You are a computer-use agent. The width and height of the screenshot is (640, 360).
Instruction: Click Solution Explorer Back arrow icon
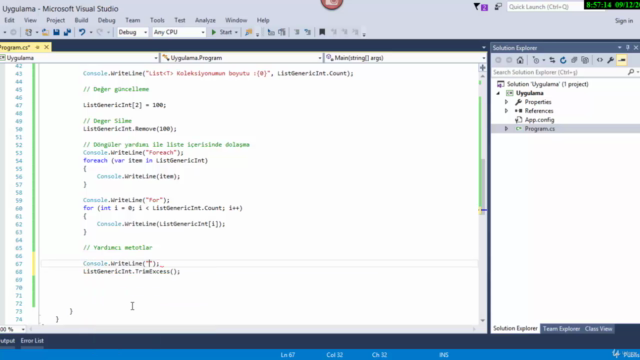498,60
